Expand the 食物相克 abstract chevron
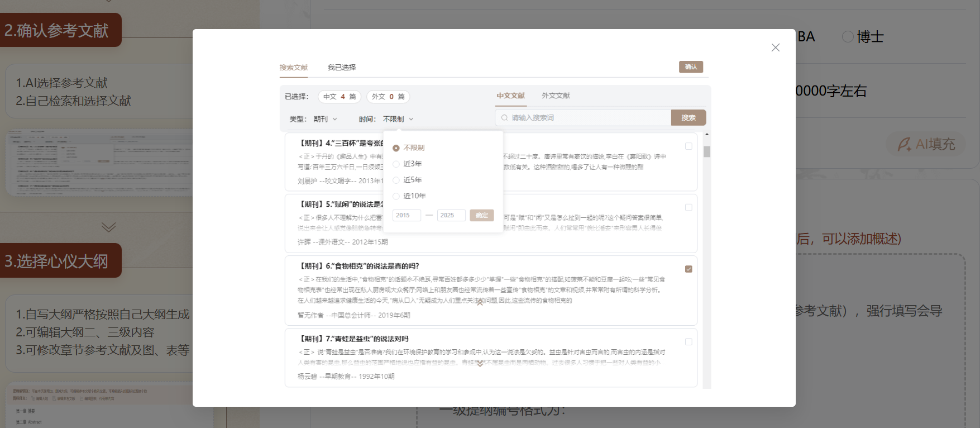This screenshot has height=428, width=980. (480, 303)
